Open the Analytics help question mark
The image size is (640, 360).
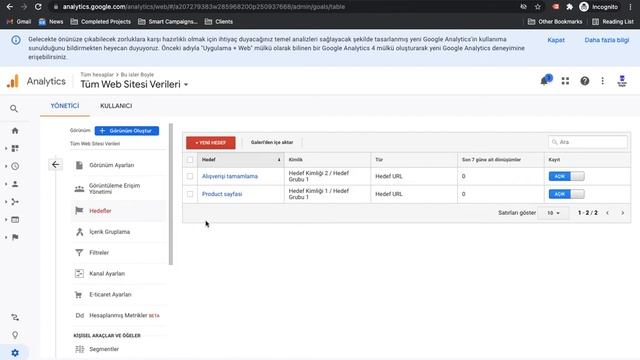click(x=584, y=81)
